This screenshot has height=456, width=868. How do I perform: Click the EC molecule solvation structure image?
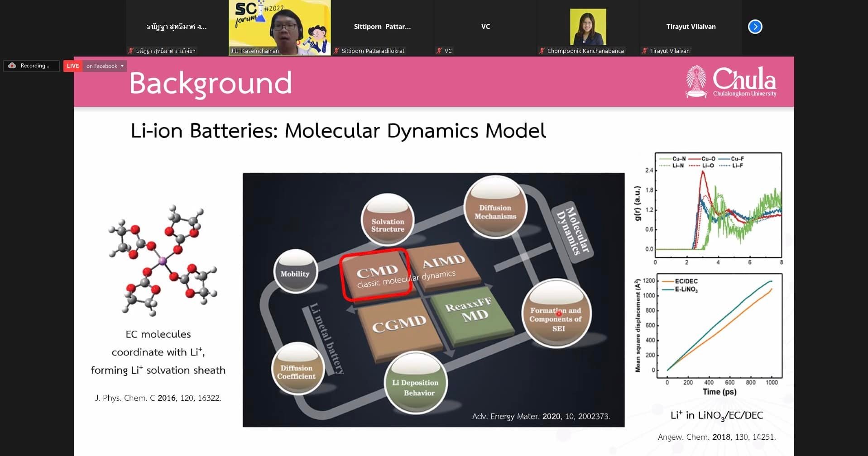(x=163, y=260)
